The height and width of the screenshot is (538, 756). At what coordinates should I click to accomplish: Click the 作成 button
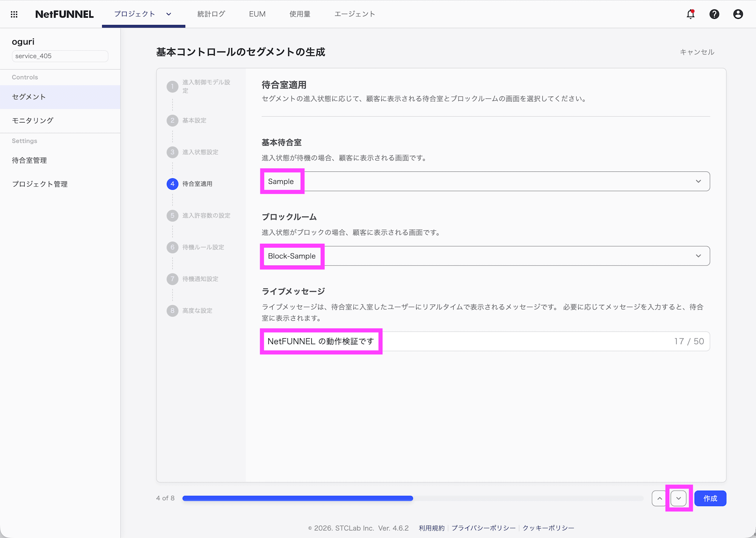(710, 498)
